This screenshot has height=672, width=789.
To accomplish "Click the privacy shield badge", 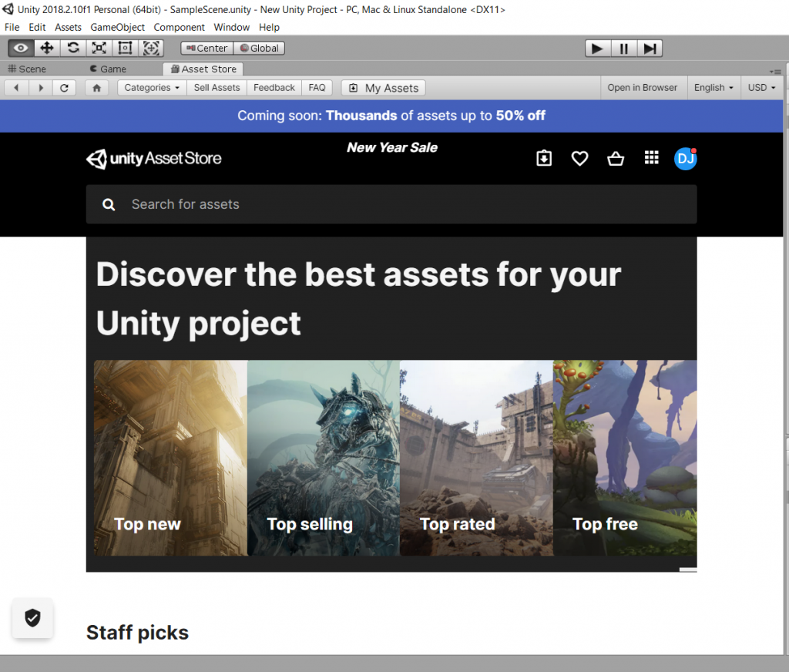I will pyautogui.click(x=32, y=617).
